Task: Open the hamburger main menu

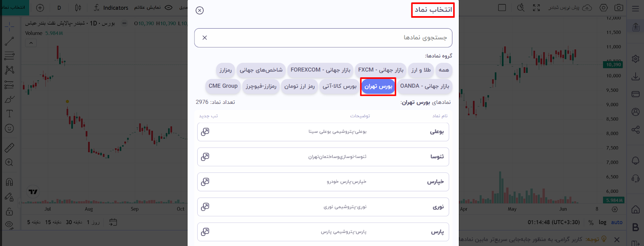Action: (636, 8)
